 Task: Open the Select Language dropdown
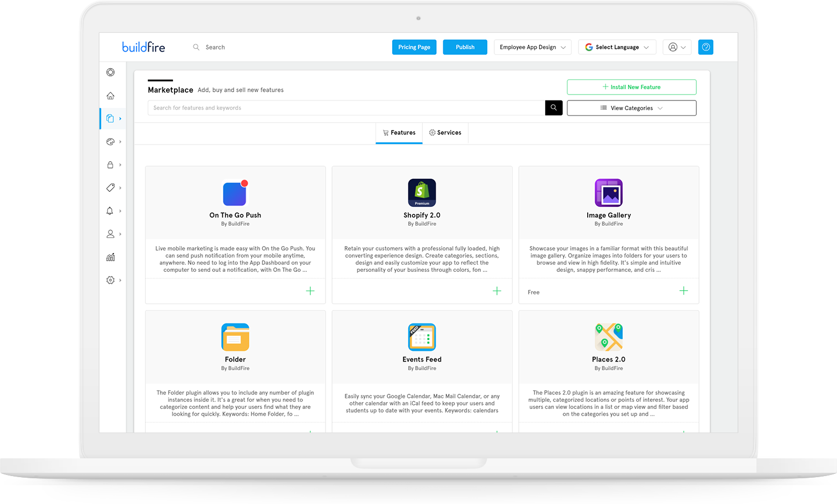(x=617, y=47)
